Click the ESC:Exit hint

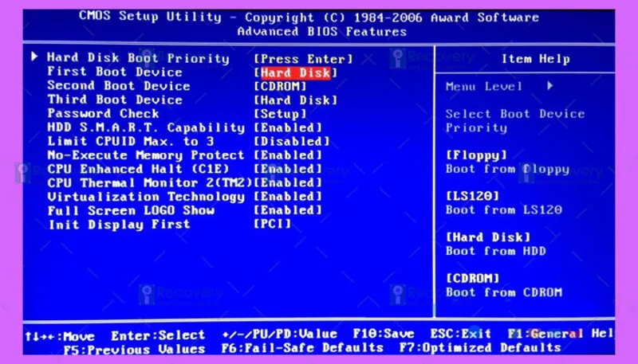pos(461,334)
